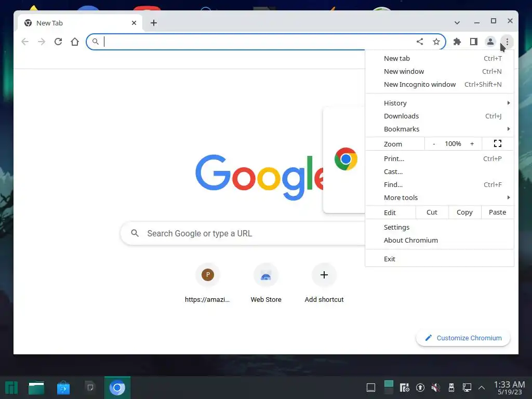Screen dimensions: 532x399
Task: Expand the History submenu
Action: click(440, 103)
